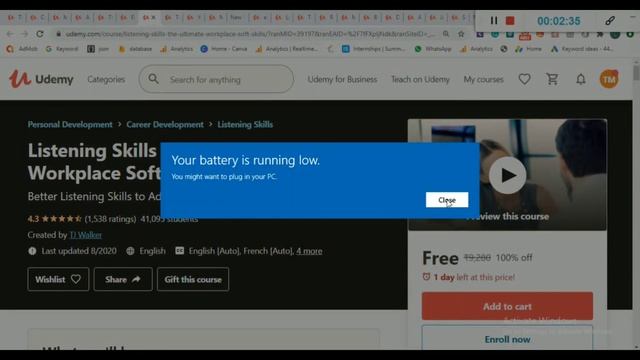The image size is (640, 360).
Task: Click Enroll now
Action: coord(507,339)
